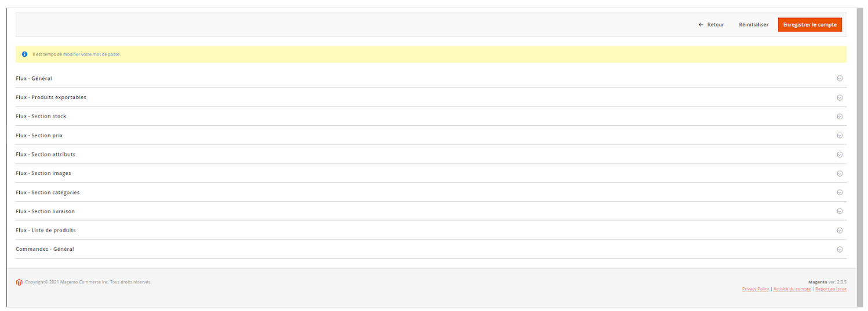Expand Flux - Section attributs chevron icon

[x=839, y=155]
